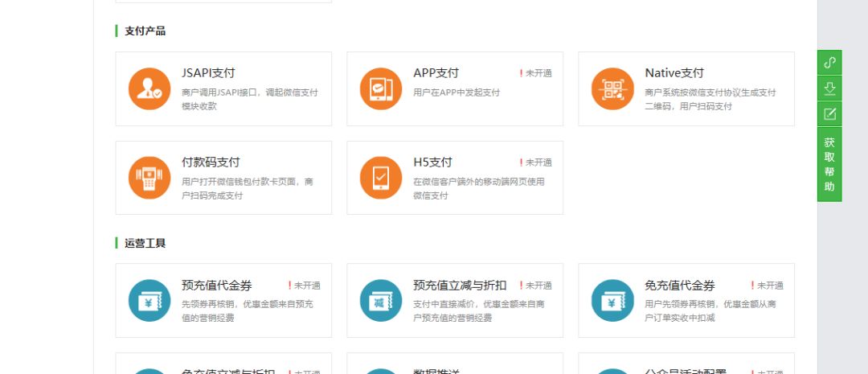
Task: Open the 预充值代金券 tool title
Action: pos(216,286)
